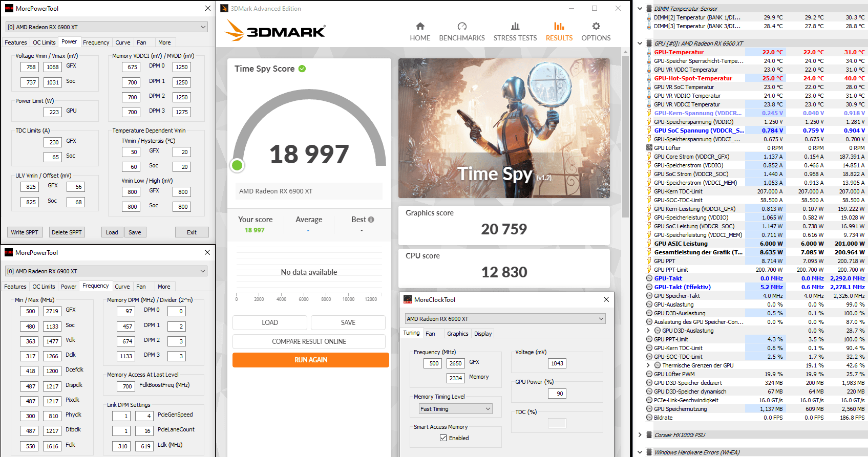Click the Bildrate sensor icon
Image resolution: width=868 pixels, height=457 pixels.
[x=649, y=418]
